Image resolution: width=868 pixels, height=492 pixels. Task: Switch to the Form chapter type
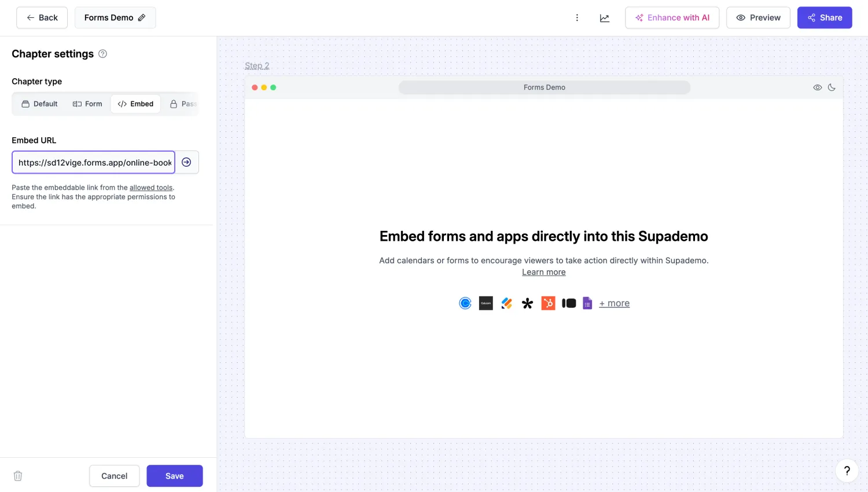(87, 104)
